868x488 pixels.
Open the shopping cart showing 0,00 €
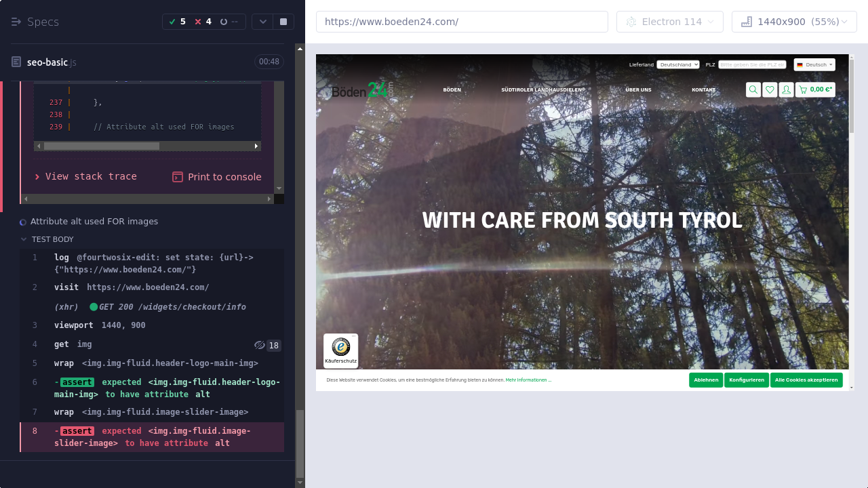tap(815, 89)
